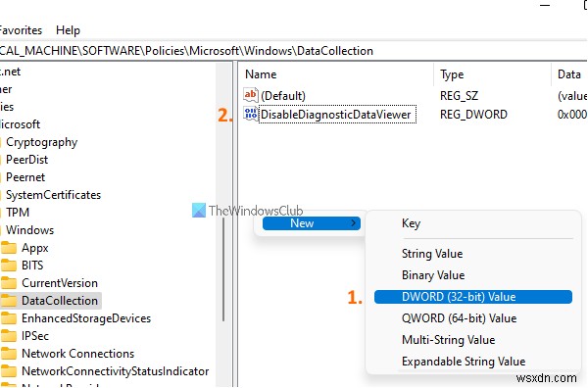
Task: Click the IPSec folder icon
Action: (9, 336)
